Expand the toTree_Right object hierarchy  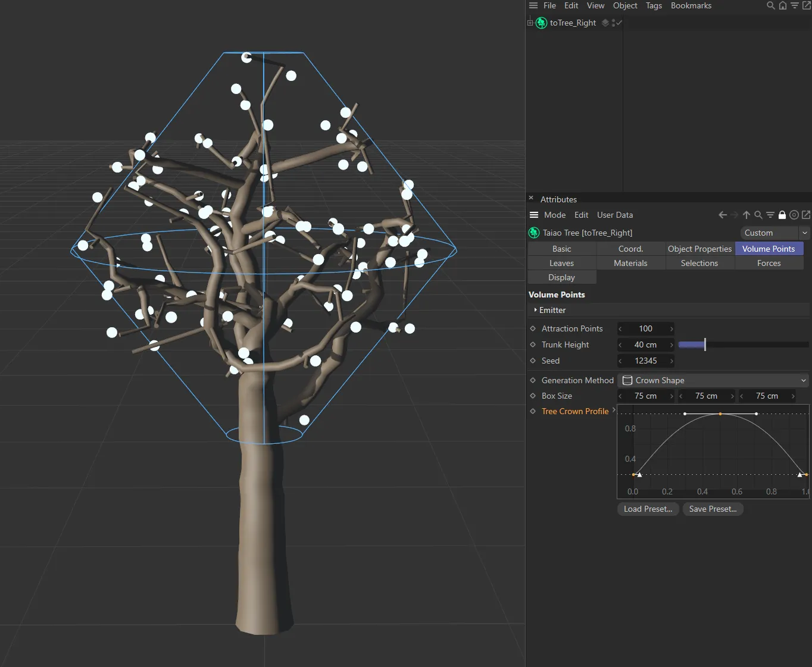coord(530,23)
